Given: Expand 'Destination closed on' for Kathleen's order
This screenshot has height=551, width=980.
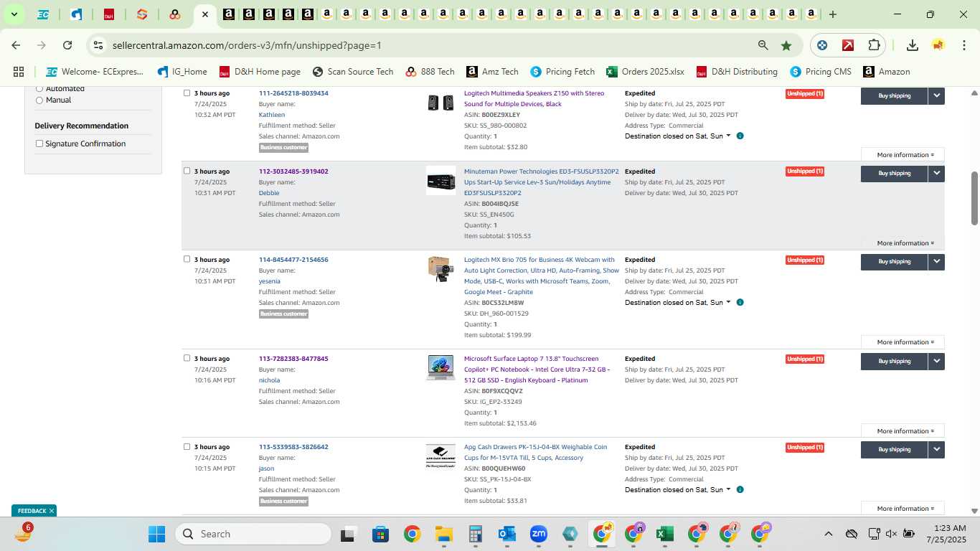Looking at the screenshot, I should point(677,136).
